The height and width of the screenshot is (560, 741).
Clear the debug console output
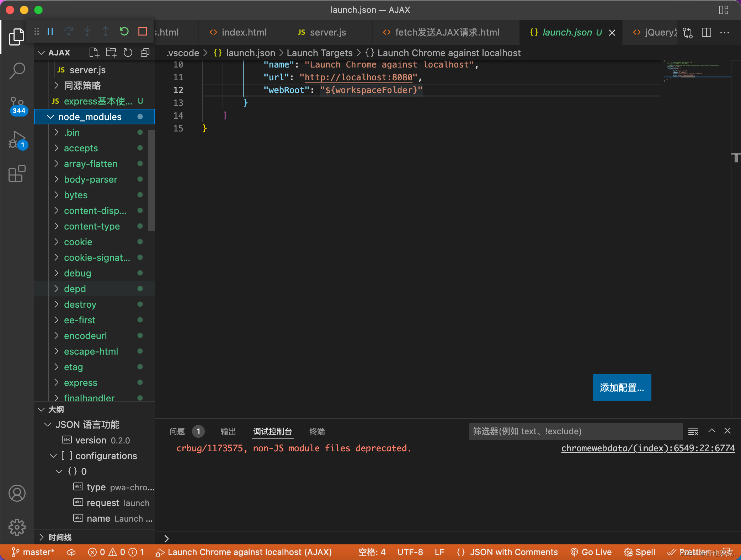click(693, 431)
